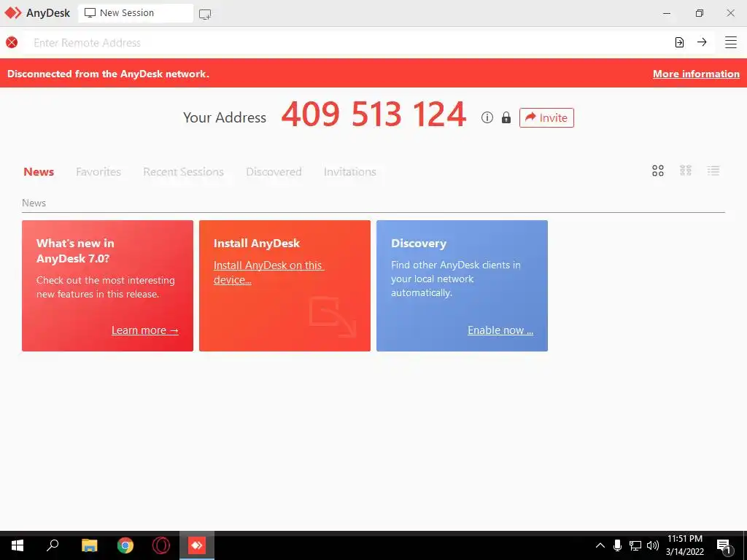
Task: Select the New Session tab
Action: (135, 13)
